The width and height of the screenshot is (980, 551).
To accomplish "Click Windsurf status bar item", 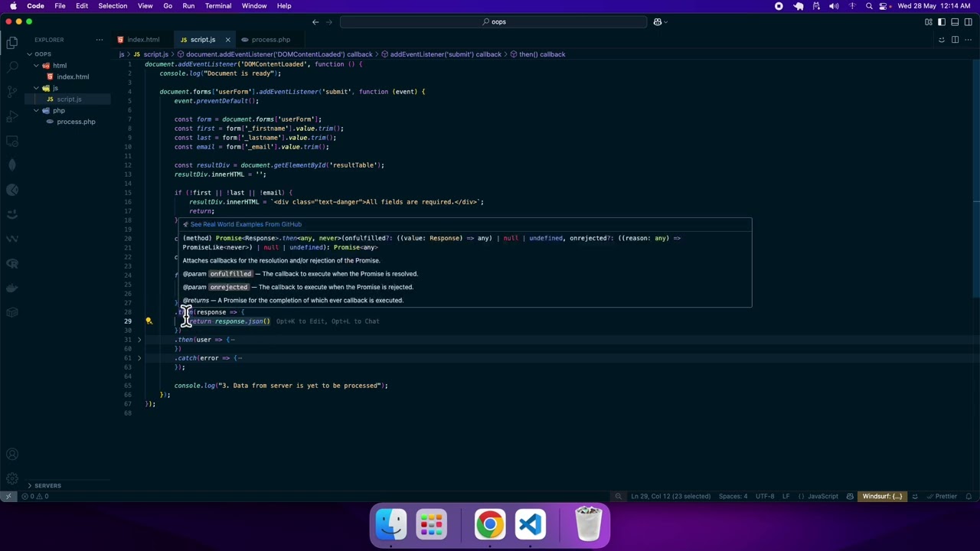I will (882, 497).
